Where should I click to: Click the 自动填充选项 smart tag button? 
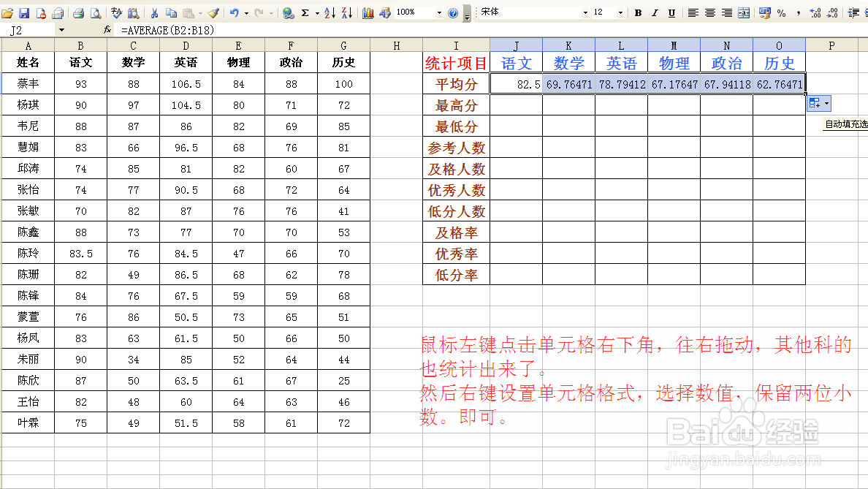[818, 103]
